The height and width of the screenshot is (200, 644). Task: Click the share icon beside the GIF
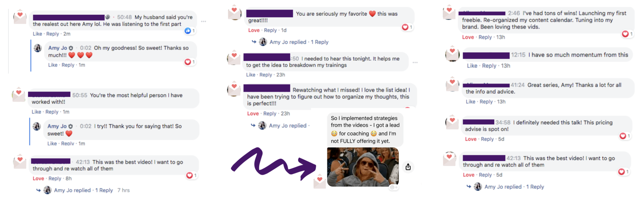coord(408,167)
